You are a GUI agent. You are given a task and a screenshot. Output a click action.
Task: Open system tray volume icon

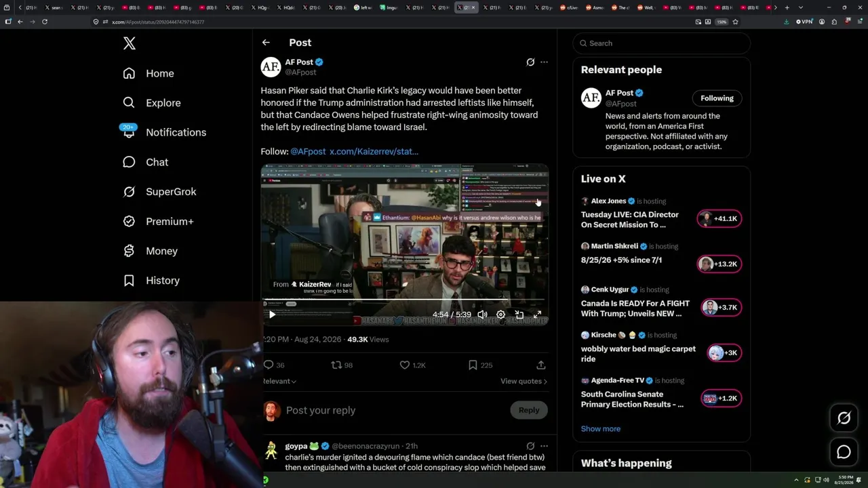point(826,480)
